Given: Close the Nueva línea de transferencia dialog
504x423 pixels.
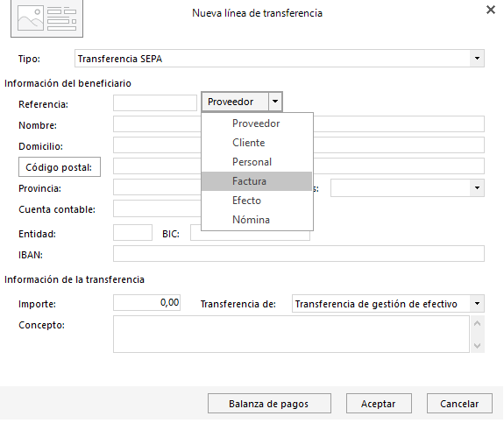Looking at the screenshot, I should coord(491,10).
